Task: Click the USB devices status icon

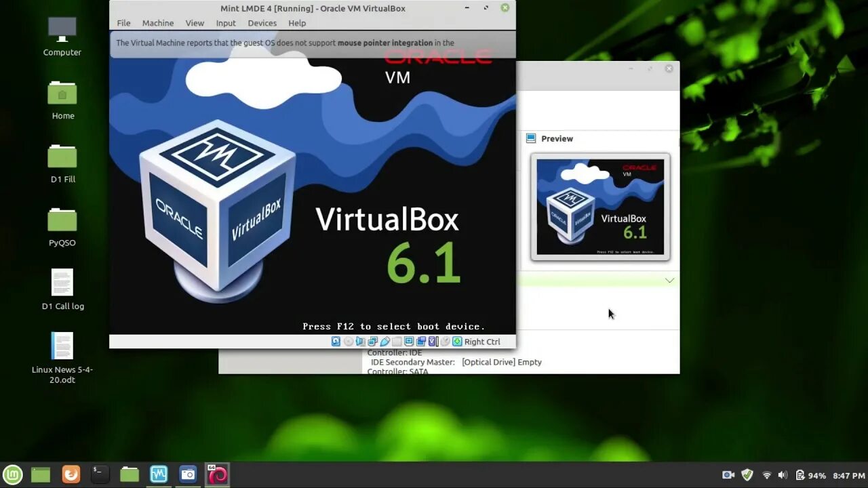Action: pyautogui.click(x=384, y=342)
